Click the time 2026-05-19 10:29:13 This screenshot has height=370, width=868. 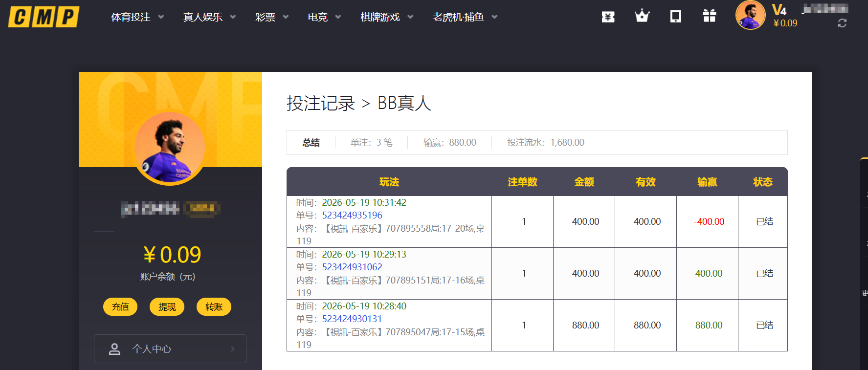click(x=364, y=254)
